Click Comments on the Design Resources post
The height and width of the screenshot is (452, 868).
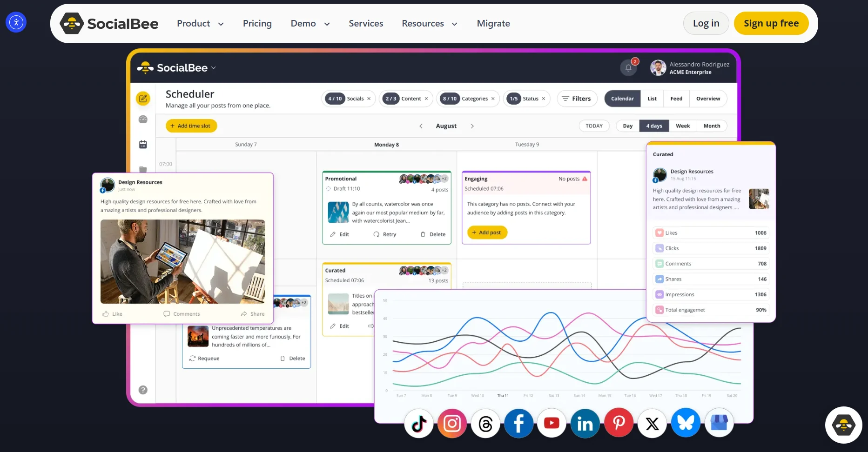pos(182,314)
